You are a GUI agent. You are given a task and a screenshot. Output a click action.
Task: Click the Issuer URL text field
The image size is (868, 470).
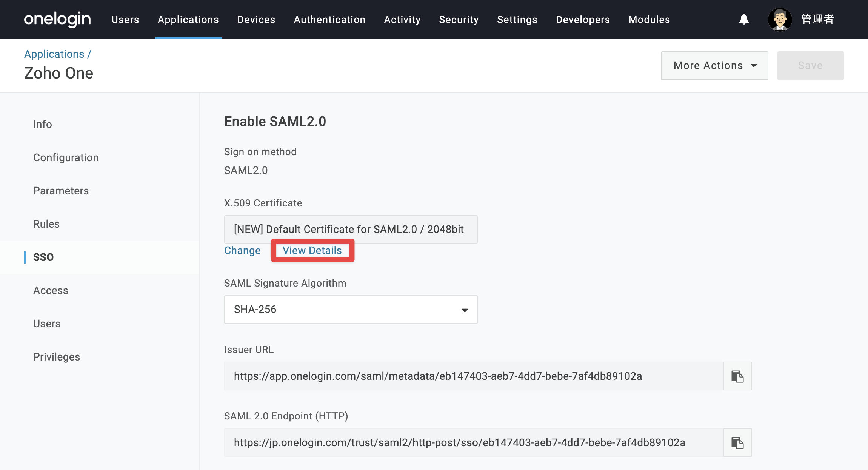(474, 376)
